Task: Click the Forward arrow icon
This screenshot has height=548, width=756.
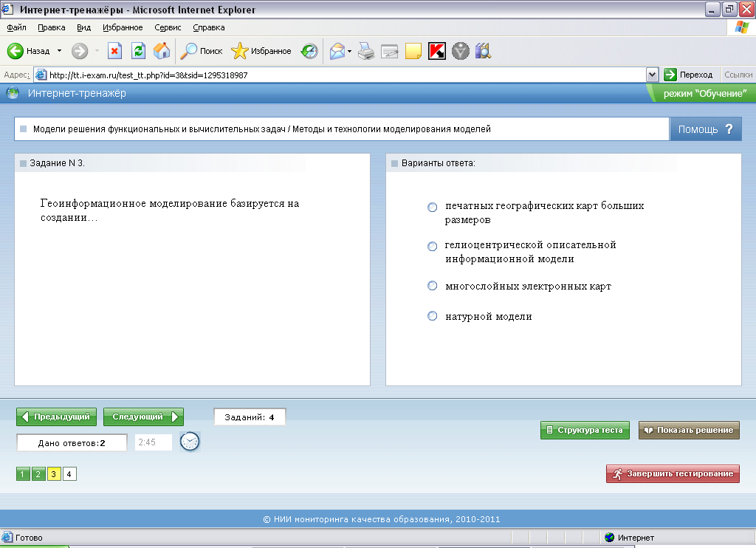Action: [x=80, y=51]
